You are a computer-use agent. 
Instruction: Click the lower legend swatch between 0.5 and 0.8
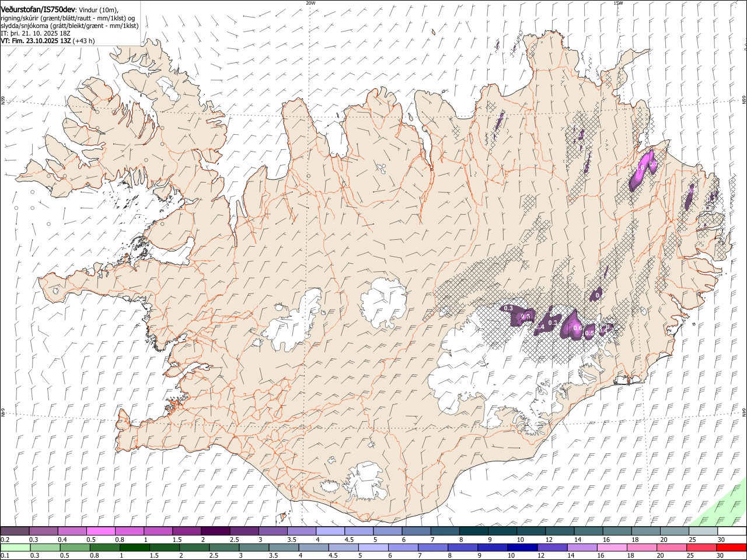(x=75, y=547)
